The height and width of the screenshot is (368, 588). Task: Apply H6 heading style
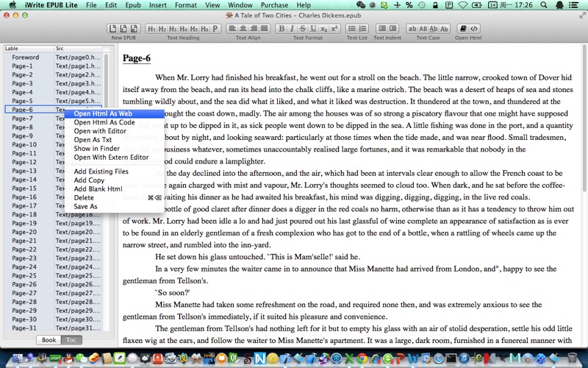(204, 29)
